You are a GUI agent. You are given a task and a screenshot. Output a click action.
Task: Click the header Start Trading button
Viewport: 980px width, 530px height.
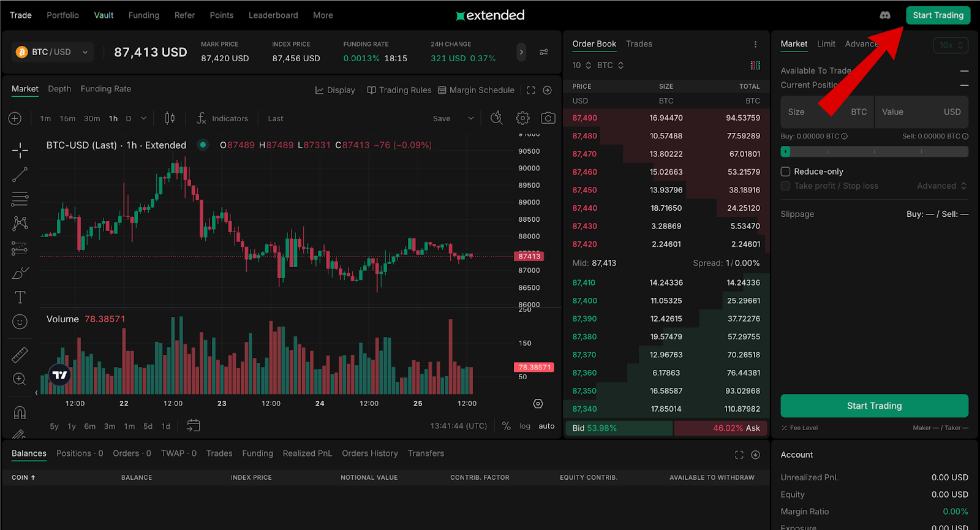pos(938,15)
